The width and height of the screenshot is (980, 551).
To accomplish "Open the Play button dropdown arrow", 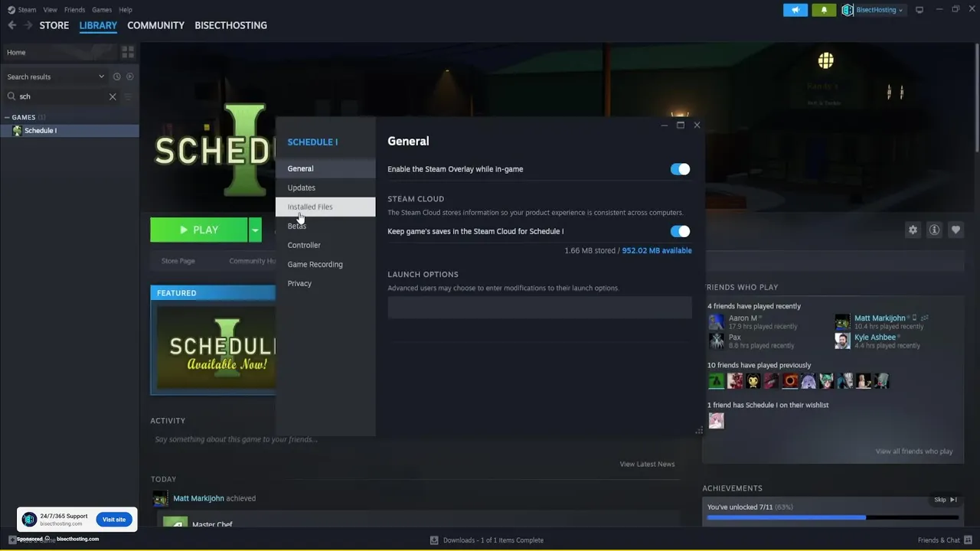I will point(255,230).
